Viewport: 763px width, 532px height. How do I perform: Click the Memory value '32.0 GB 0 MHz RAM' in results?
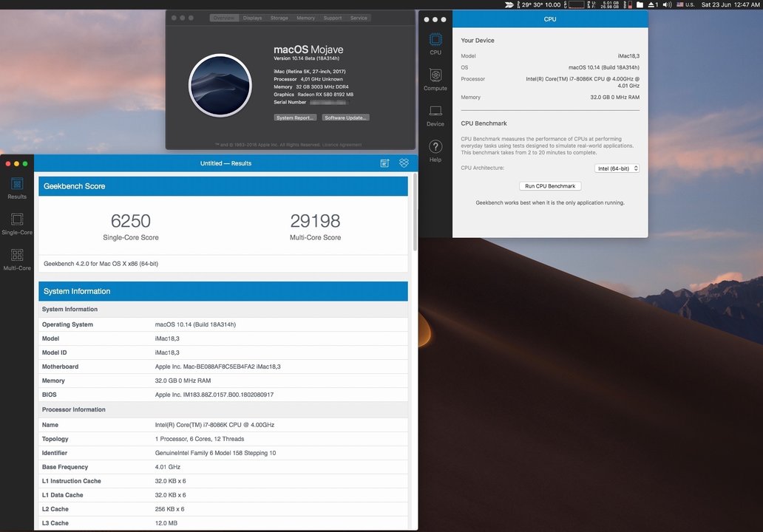point(183,381)
